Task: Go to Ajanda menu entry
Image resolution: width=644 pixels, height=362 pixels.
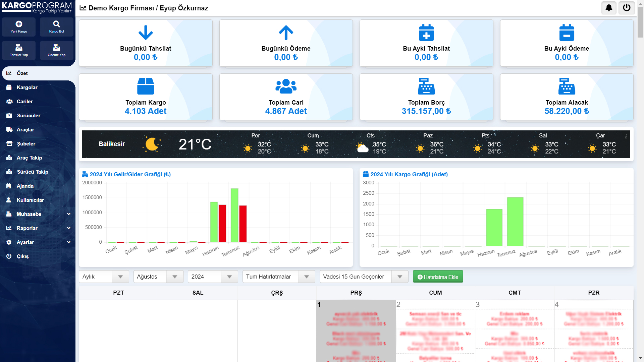Action: (38, 186)
